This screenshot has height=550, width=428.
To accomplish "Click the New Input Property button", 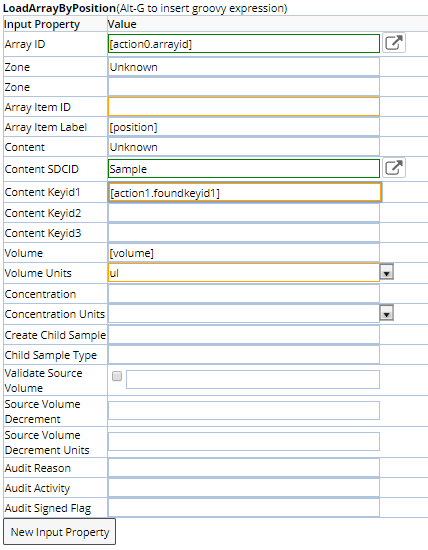I will coord(60,532).
